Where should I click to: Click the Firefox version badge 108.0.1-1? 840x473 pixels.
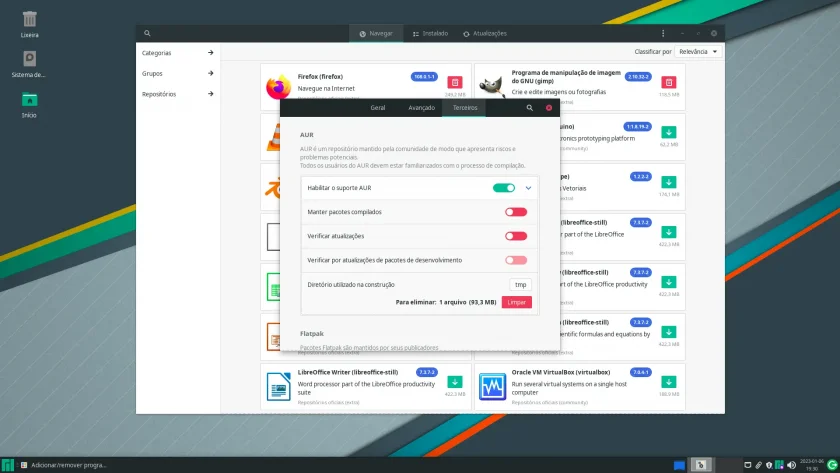424,77
